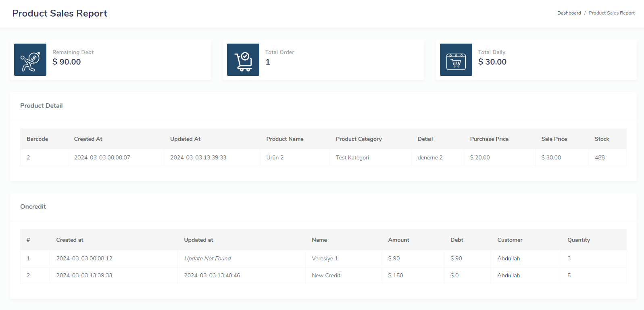Open the Dashboard breadcrumb link

[x=569, y=13]
